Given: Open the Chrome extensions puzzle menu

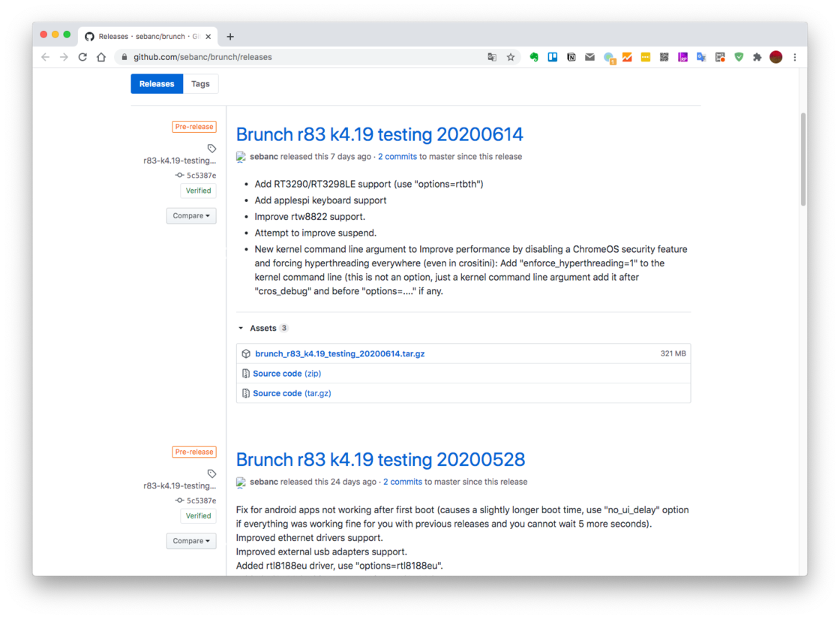Looking at the screenshot, I should click(x=757, y=57).
